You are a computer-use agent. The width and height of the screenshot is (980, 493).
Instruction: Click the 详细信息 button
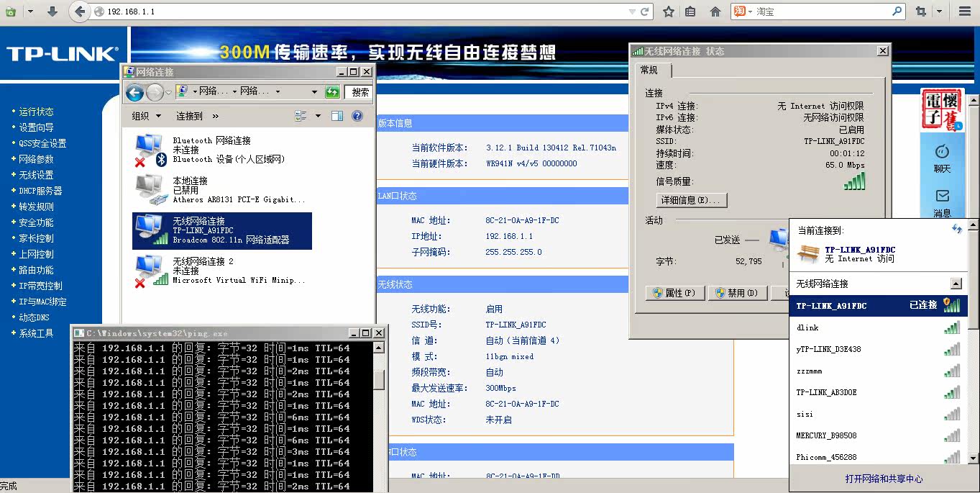pyautogui.click(x=692, y=200)
